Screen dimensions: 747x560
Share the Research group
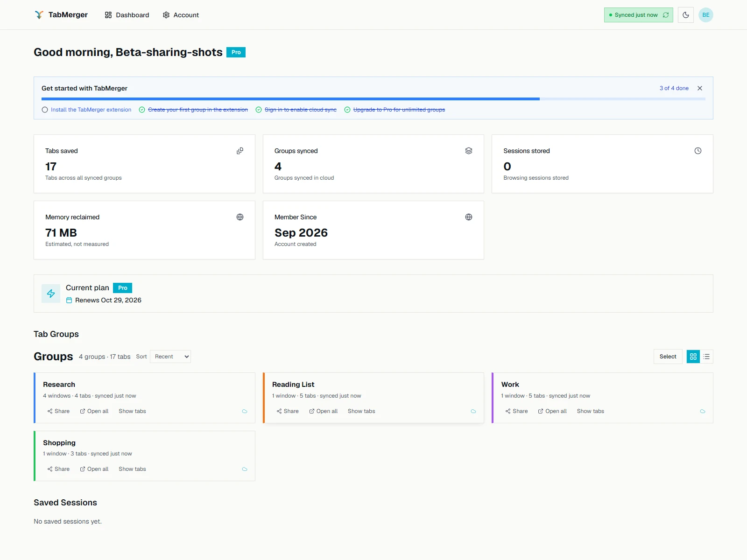pos(58,411)
